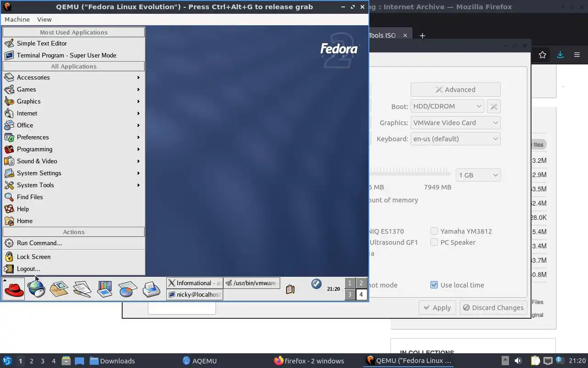588x368 pixels.
Task: Click the file manager drawer icon in host taskbar
Action: [x=66, y=361]
